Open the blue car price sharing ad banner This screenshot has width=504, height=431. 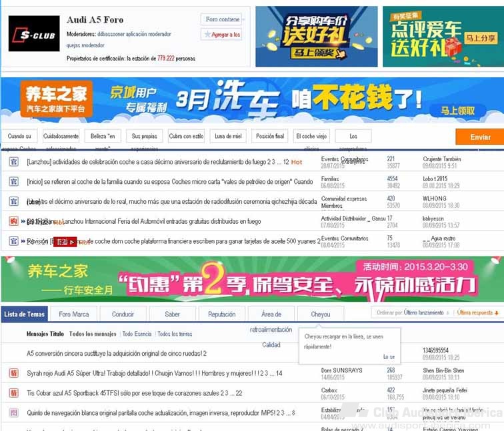pos(316,37)
